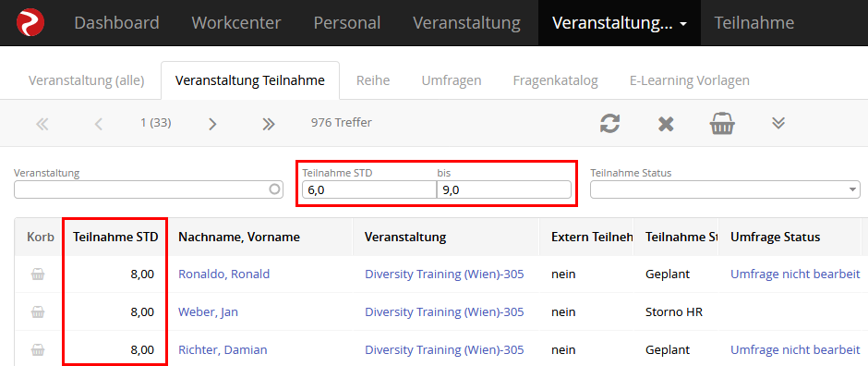Viewport: 868px width, 366px height.
Task: Jump to last results page
Action: click(269, 124)
